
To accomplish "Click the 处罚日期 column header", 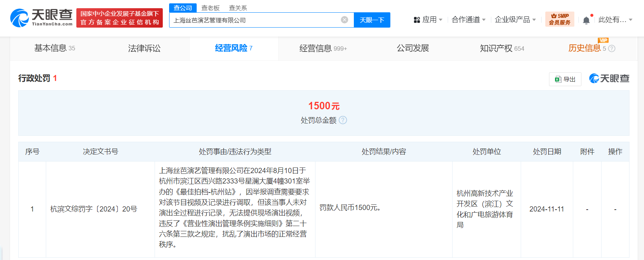I will [547, 151].
